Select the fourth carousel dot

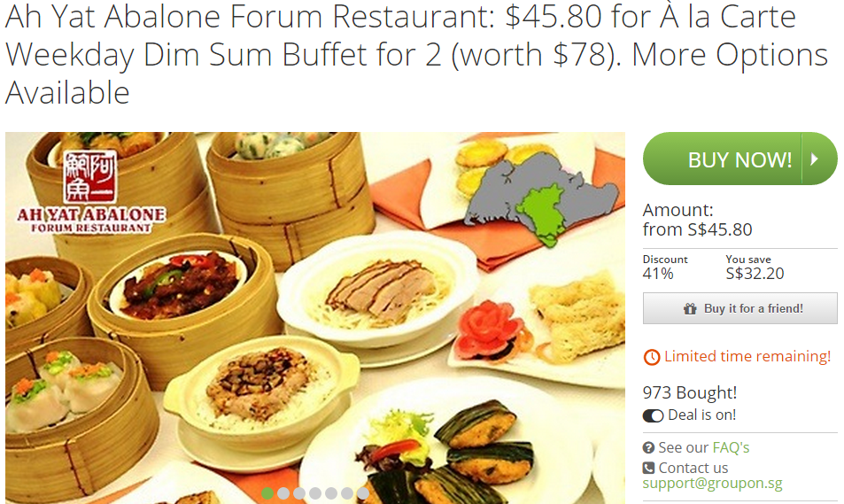click(x=315, y=492)
